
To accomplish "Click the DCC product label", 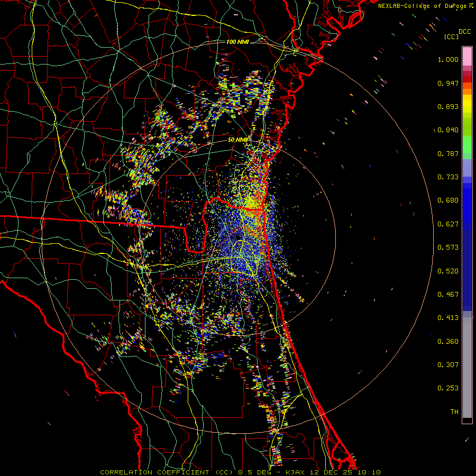I will pyautogui.click(x=464, y=32).
